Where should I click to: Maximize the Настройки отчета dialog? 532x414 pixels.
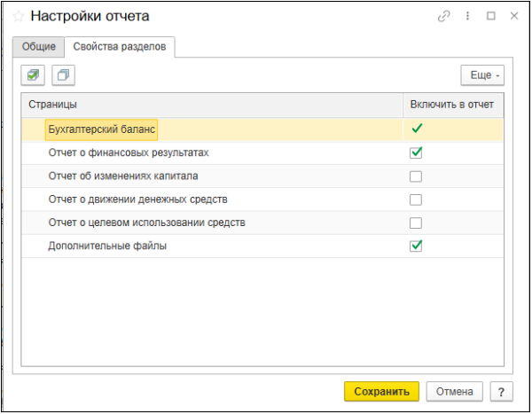[490, 16]
